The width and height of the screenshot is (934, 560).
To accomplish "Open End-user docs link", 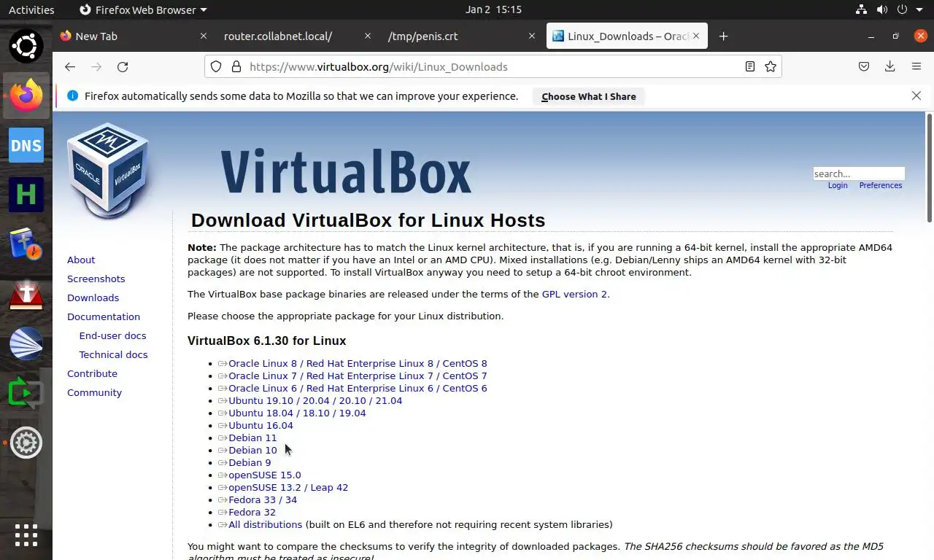I will (112, 335).
